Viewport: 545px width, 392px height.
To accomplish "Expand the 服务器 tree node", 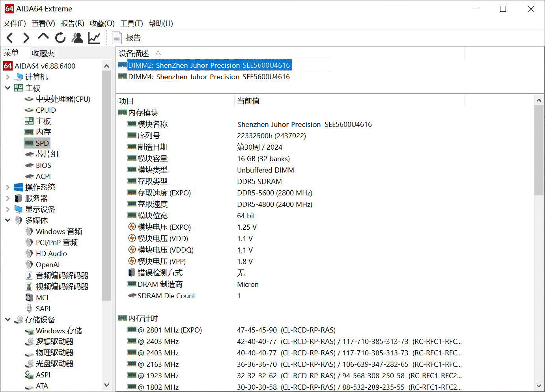I will tap(7, 198).
